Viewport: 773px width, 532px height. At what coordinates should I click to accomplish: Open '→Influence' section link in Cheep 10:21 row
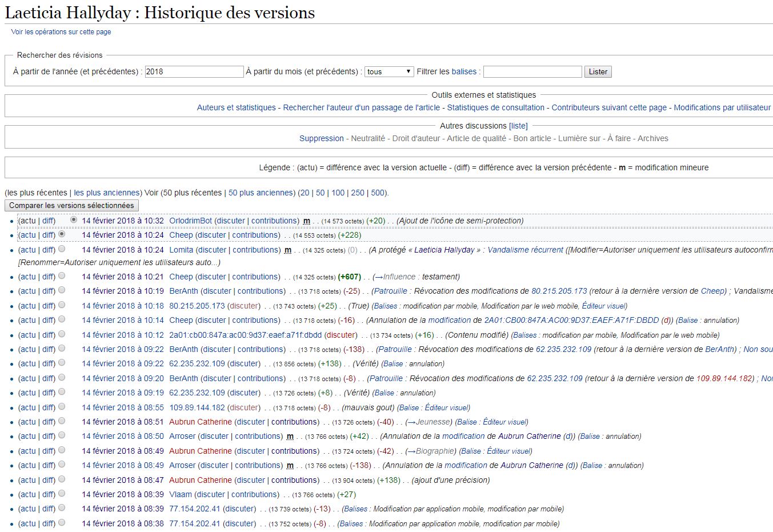[x=394, y=277]
